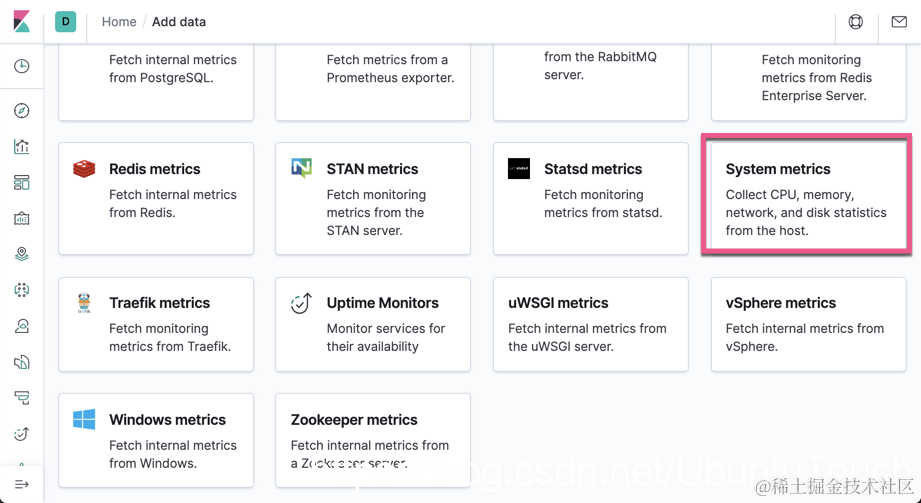Click the help lifebuoy icon in header
Screen dimensions: 921x503
856,22
